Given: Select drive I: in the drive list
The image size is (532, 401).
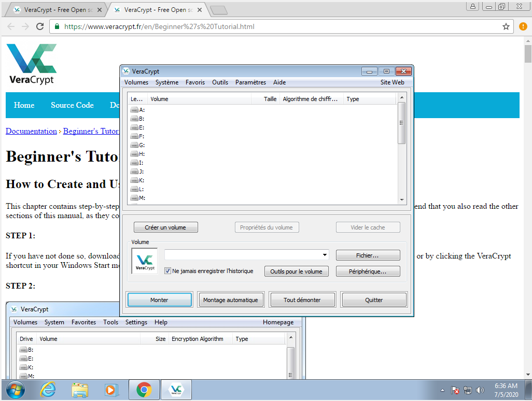Looking at the screenshot, I should click(137, 163).
